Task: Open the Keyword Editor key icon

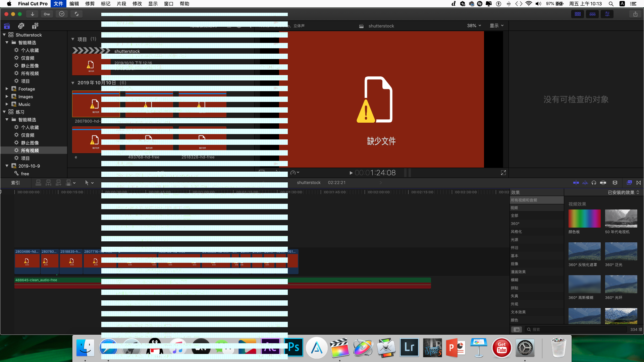Action: pos(47,14)
